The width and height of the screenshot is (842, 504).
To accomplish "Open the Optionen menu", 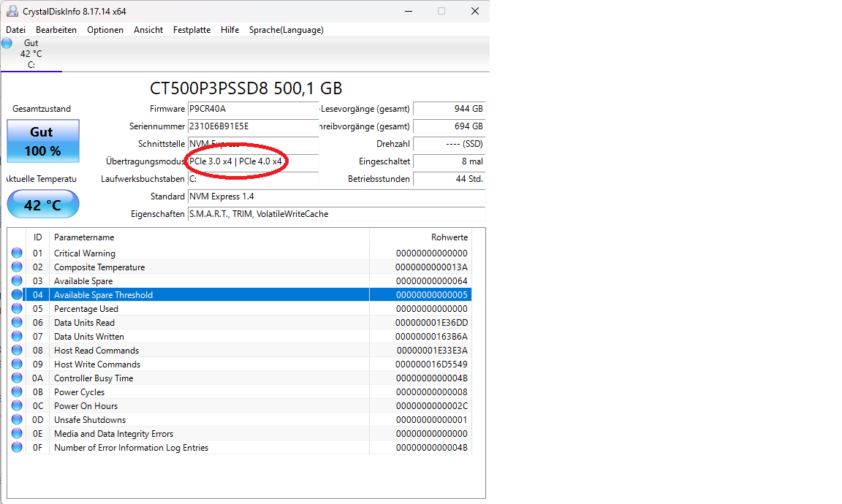I will [x=105, y=30].
